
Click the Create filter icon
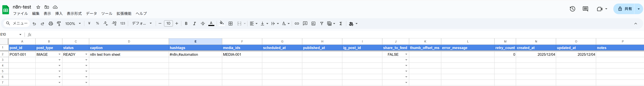tap(322, 24)
